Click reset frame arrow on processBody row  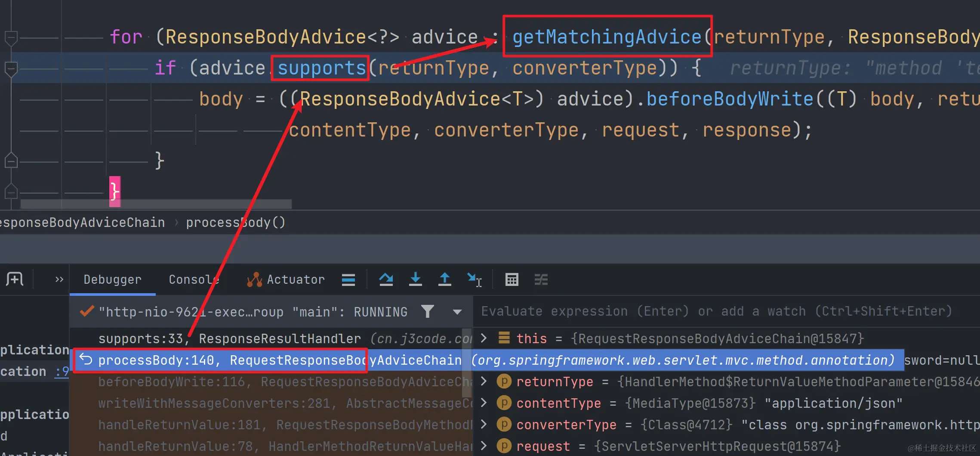[86, 360]
